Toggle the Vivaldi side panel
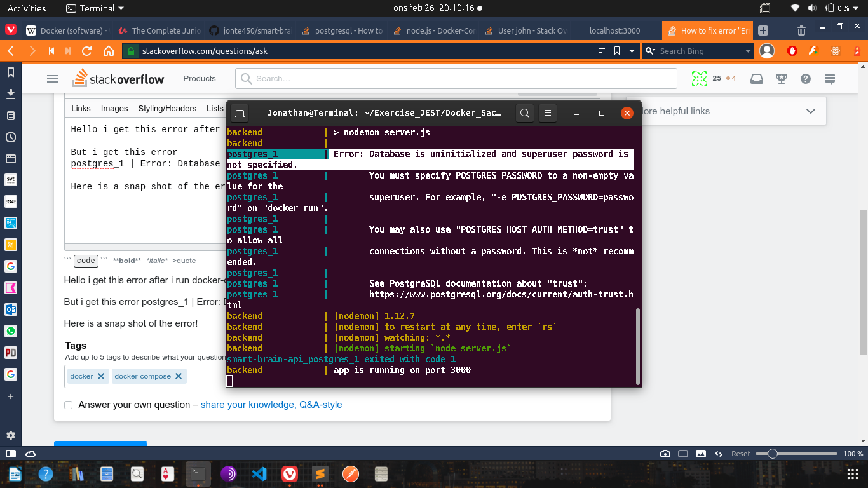This screenshot has width=868, height=488. [x=11, y=454]
